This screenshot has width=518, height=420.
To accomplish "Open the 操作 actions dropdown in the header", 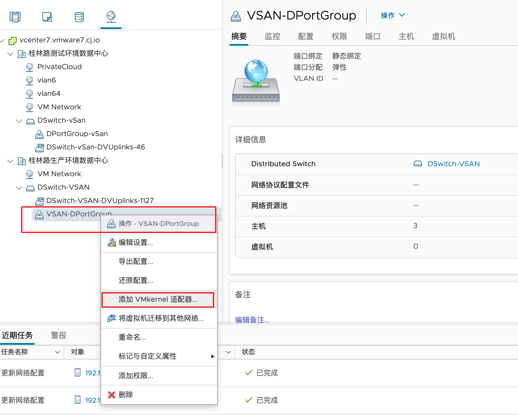I will (x=393, y=15).
